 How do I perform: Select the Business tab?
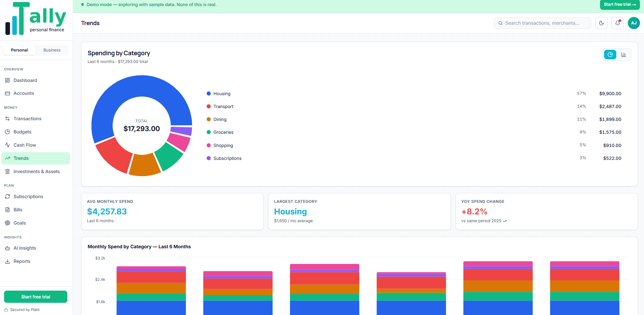tap(52, 50)
